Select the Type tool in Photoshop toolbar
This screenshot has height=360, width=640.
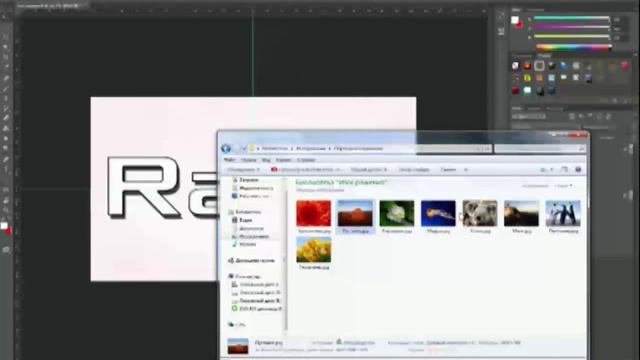[6, 168]
